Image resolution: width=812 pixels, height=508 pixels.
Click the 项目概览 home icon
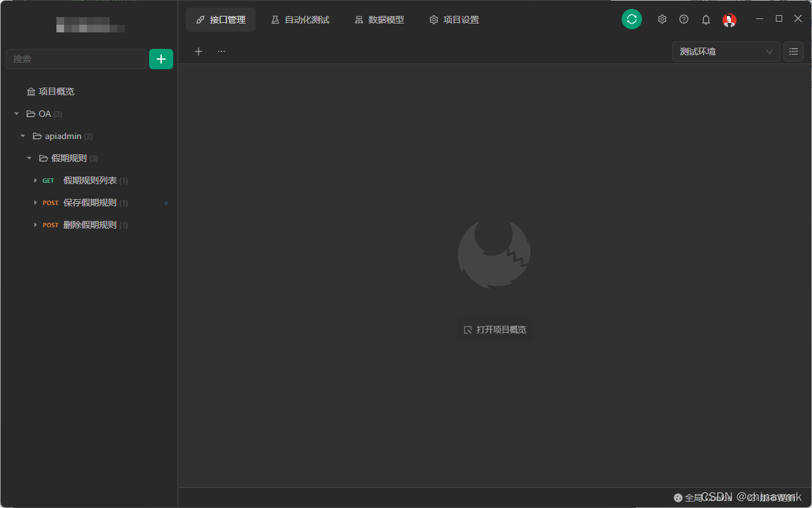(31, 91)
